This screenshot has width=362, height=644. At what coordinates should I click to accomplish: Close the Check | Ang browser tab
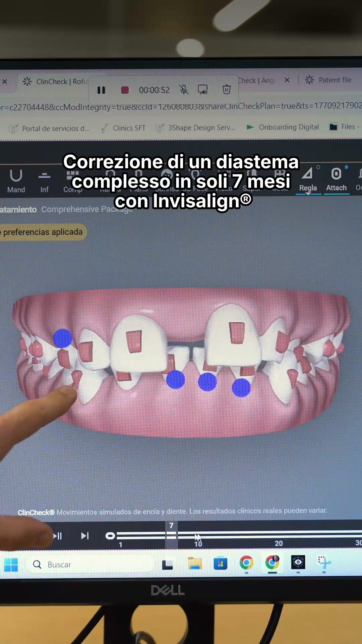pos(287,80)
